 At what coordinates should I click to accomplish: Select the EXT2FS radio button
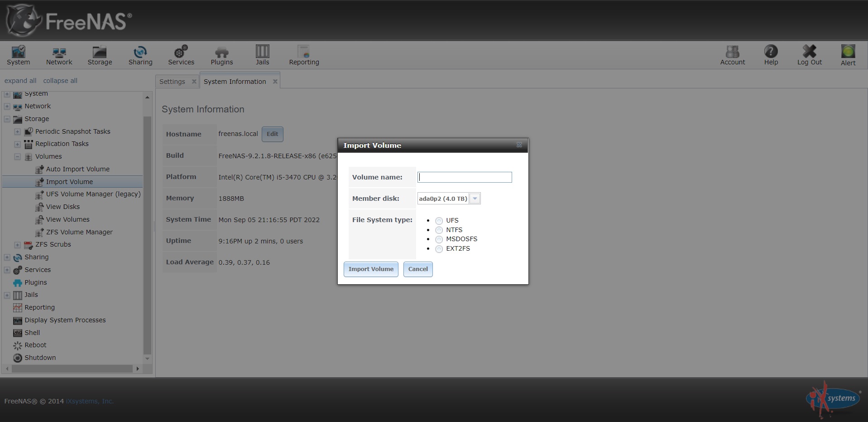(439, 249)
